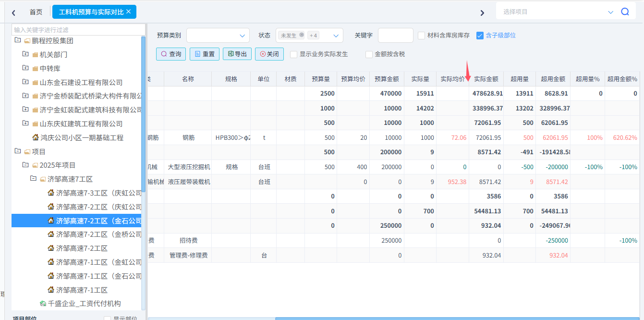Expand the 机关部门 tree node
This screenshot has height=320, width=644.
coord(25,54)
